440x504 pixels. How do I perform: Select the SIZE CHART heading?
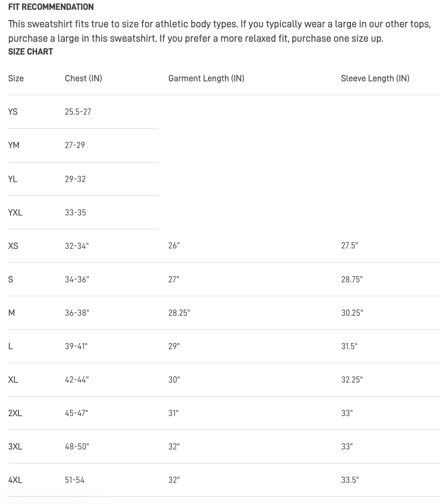[x=30, y=52]
